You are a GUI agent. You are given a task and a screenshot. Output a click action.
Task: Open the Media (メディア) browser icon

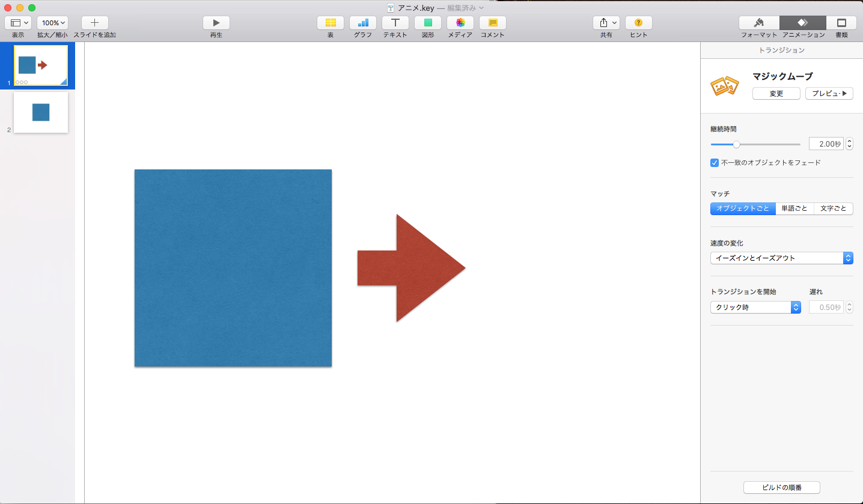(460, 23)
